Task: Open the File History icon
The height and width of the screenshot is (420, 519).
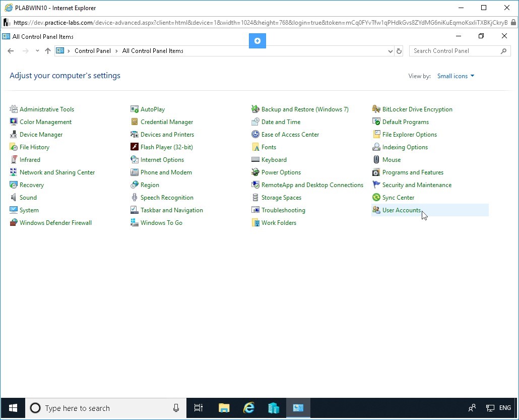Action: (14, 147)
